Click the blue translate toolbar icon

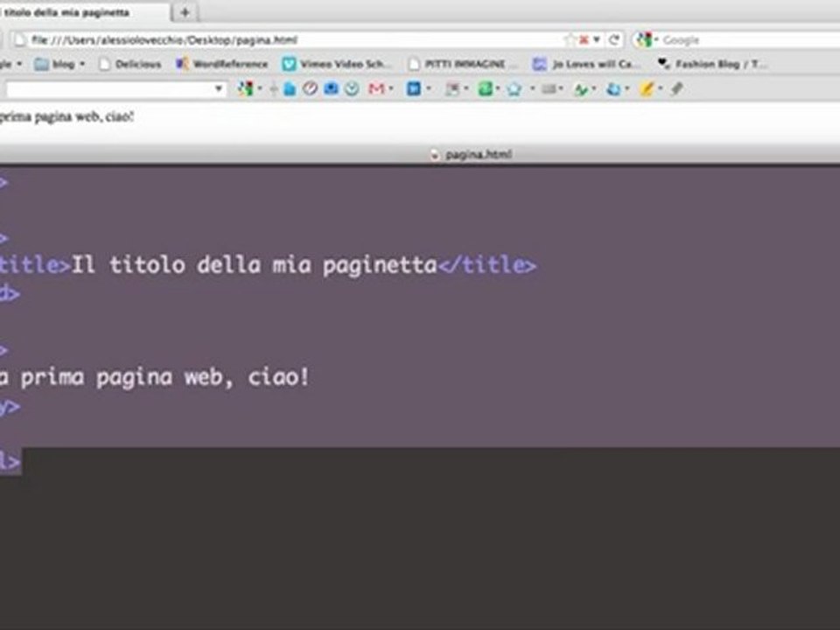tap(612, 89)
